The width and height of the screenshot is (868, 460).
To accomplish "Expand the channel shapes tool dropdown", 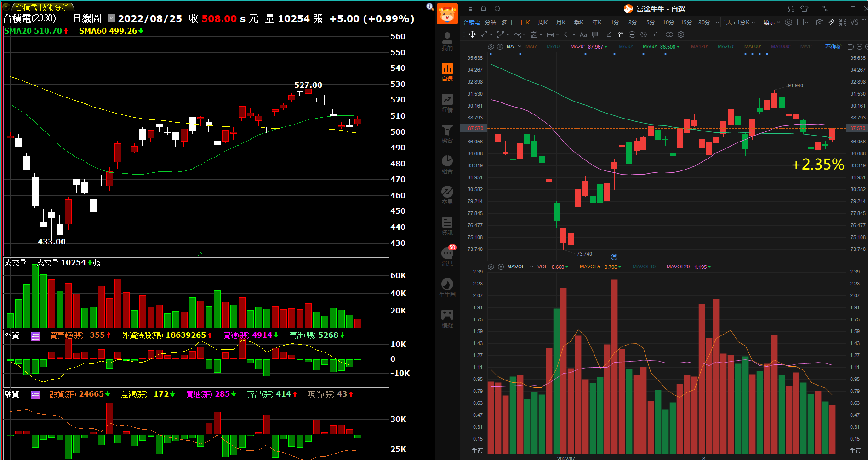I will [508, 34].
